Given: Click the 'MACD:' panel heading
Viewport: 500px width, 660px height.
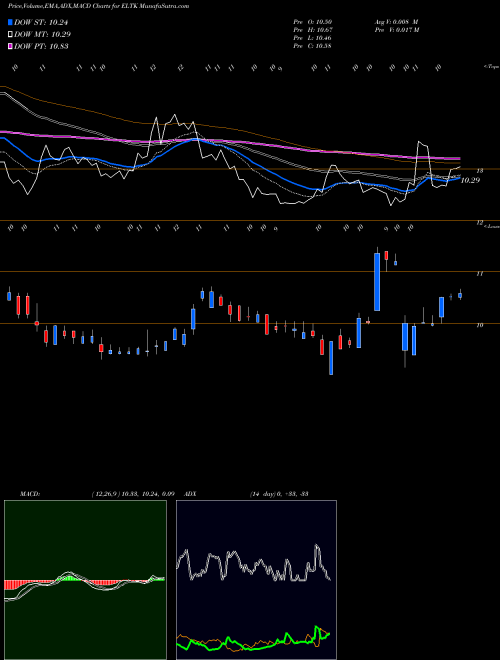Looking at the screenshot, I should point(30,494).
